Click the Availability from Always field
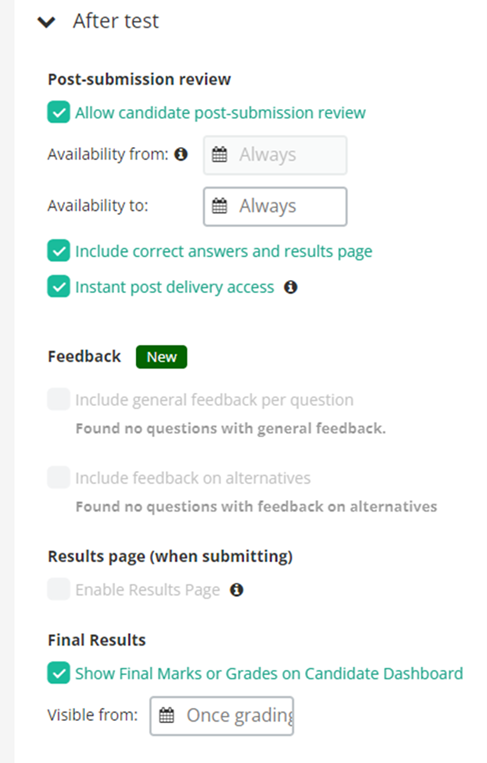 point(275,155)
